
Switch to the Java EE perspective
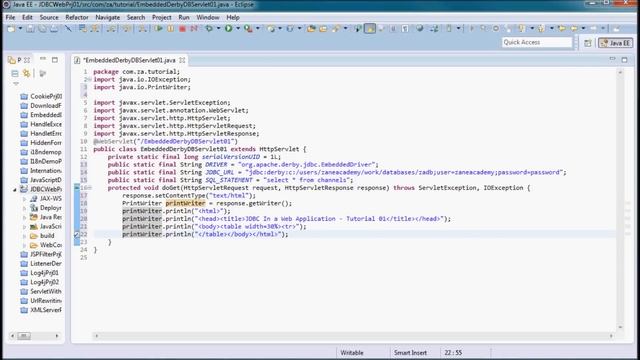tap(616, 43)
